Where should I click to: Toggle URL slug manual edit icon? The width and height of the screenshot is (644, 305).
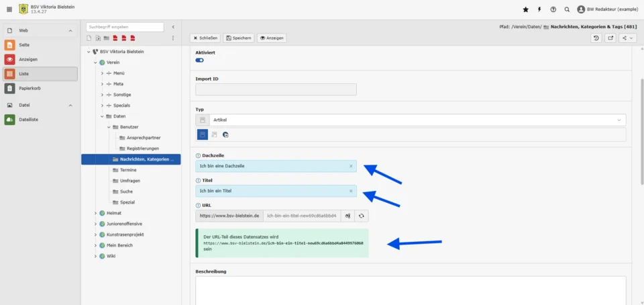tap(347, 216)
